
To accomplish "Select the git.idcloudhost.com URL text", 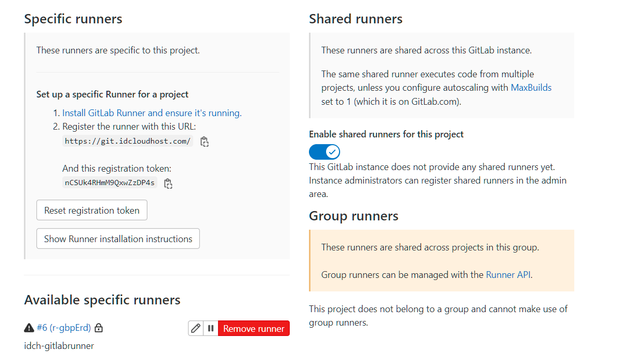I will (x=128, y=141).
